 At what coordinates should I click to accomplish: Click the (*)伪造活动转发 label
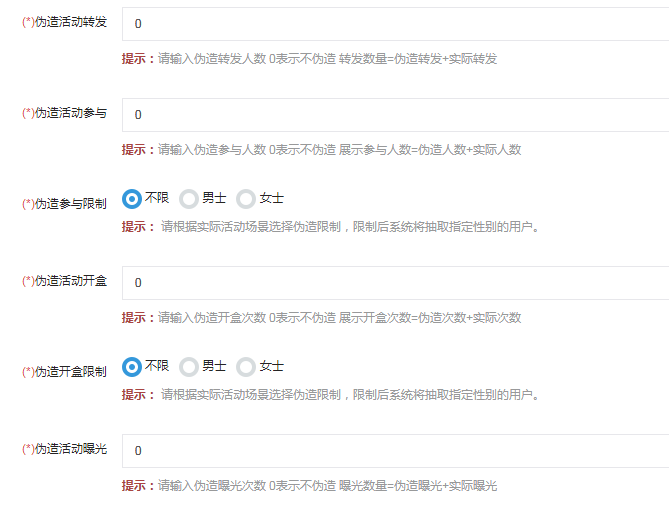point(64,22)
